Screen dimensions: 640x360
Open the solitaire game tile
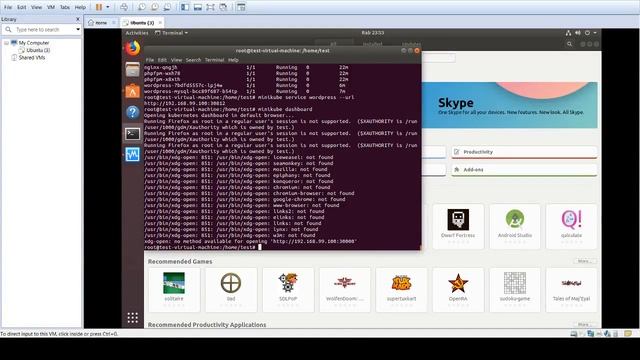click(174, 290)
